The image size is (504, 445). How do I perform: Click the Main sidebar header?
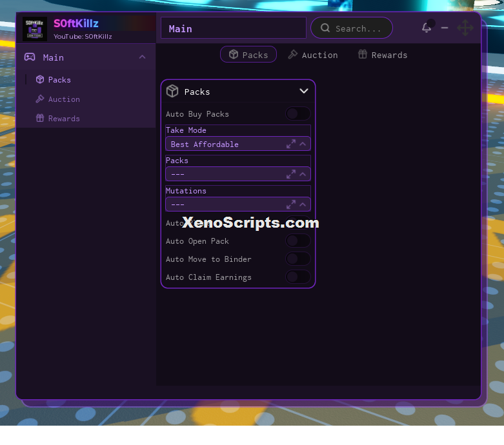coord(85,57)
